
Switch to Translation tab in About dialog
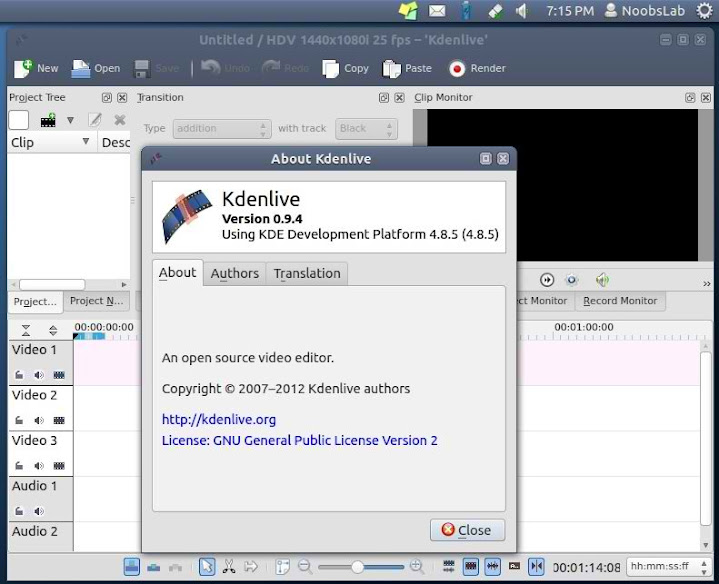(307, 274)
